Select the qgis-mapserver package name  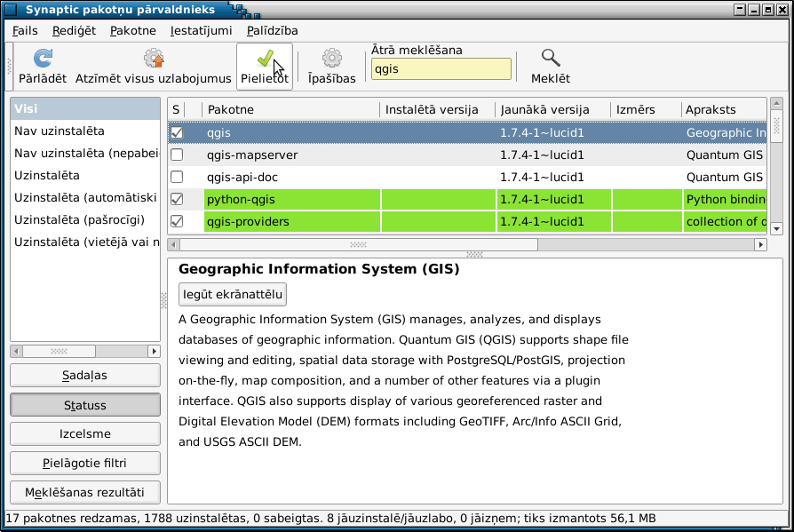(x=252, y=155)
